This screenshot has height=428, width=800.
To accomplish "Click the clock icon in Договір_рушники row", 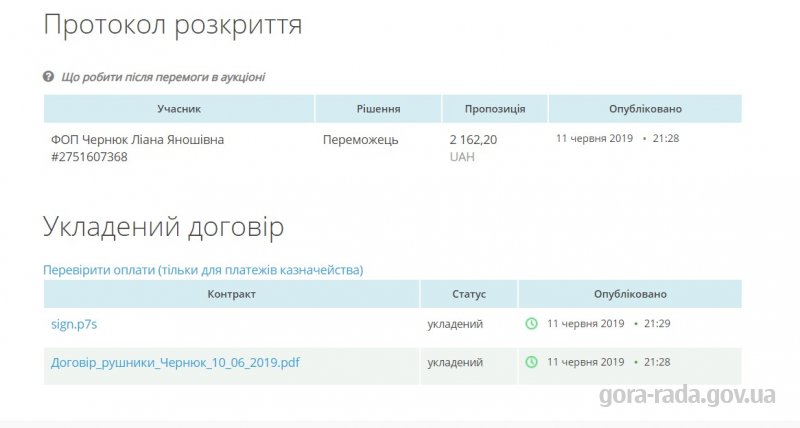I will coord(532,362).
